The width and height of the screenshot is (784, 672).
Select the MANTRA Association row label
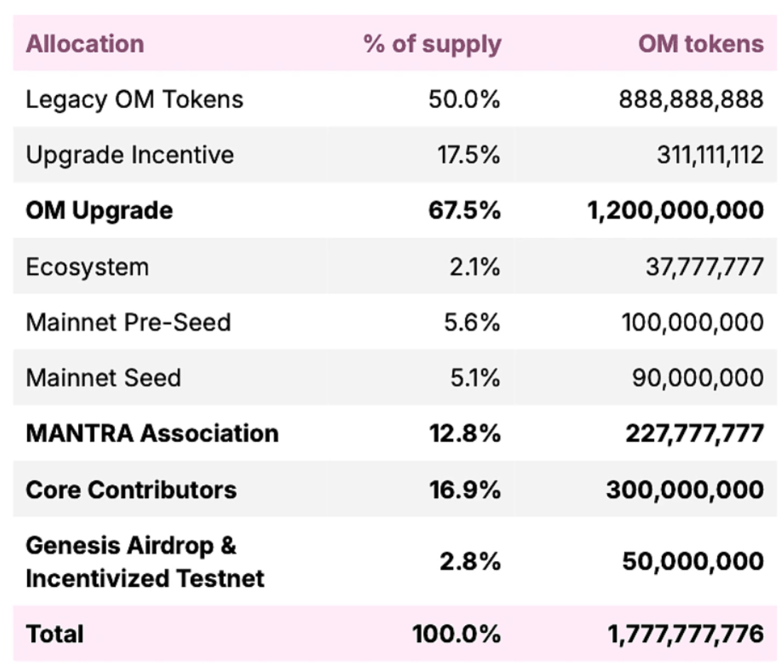pos(152,433)
